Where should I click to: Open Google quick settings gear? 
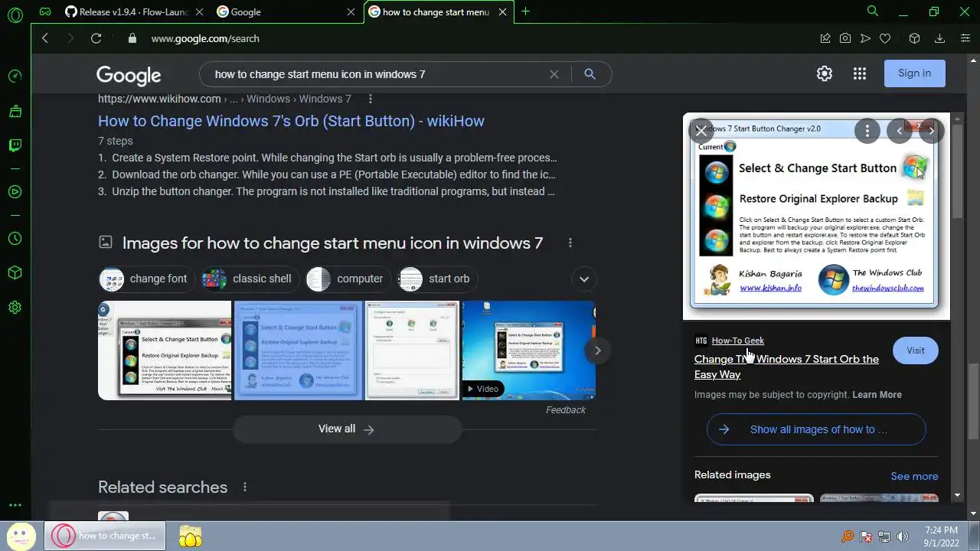point(825,73)
